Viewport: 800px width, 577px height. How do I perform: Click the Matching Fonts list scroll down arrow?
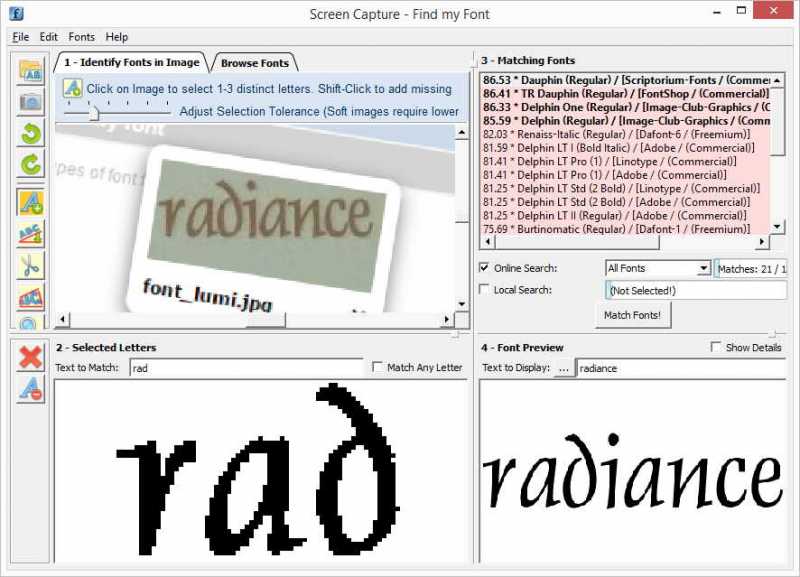coord(777,227)
